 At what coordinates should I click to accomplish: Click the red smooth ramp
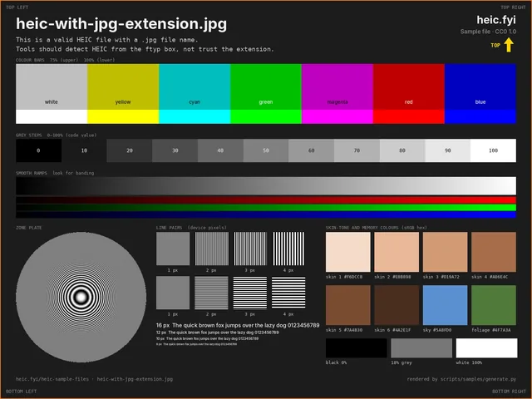coord(266,199)
